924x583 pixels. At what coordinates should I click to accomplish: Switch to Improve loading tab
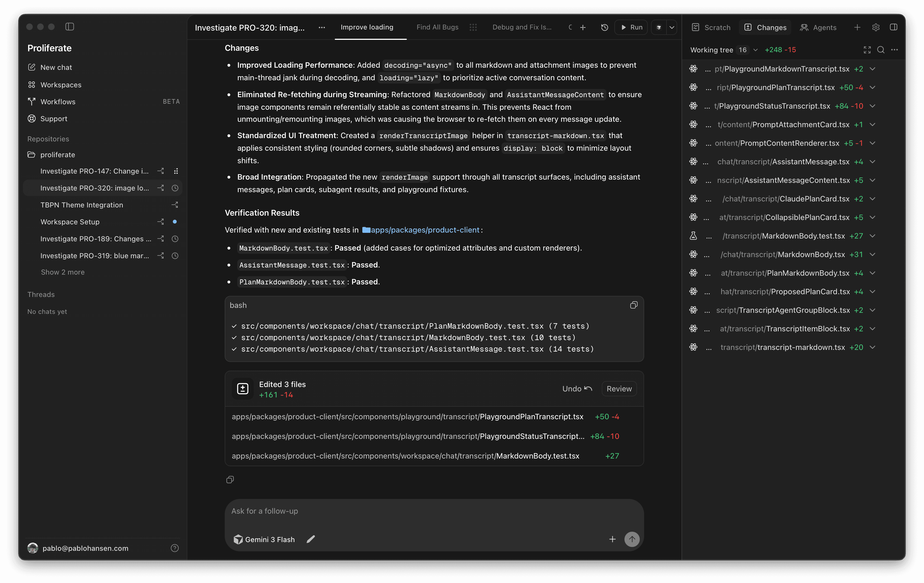click(x=367, y=27)
